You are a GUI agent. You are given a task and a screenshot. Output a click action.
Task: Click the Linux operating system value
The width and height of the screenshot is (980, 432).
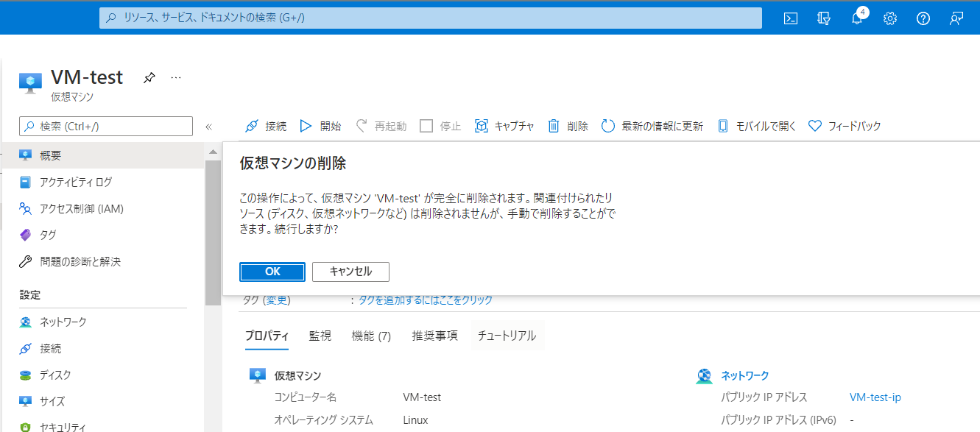click(415, 420)
